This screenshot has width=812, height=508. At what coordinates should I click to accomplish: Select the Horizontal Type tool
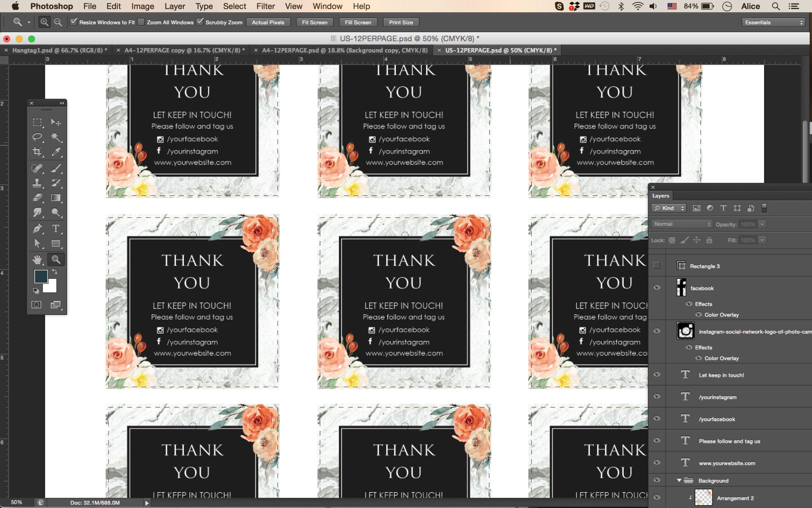(x=56, y=229)
